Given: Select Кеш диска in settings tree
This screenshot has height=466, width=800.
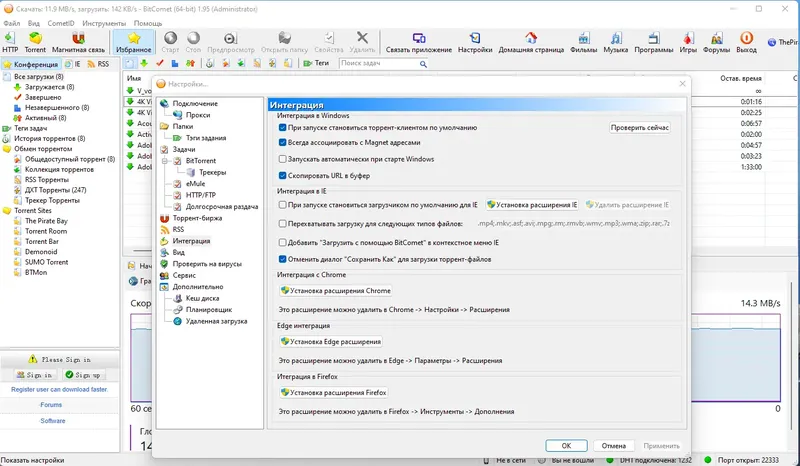Looking at the screenshot, I should click(x=202, y=298).
